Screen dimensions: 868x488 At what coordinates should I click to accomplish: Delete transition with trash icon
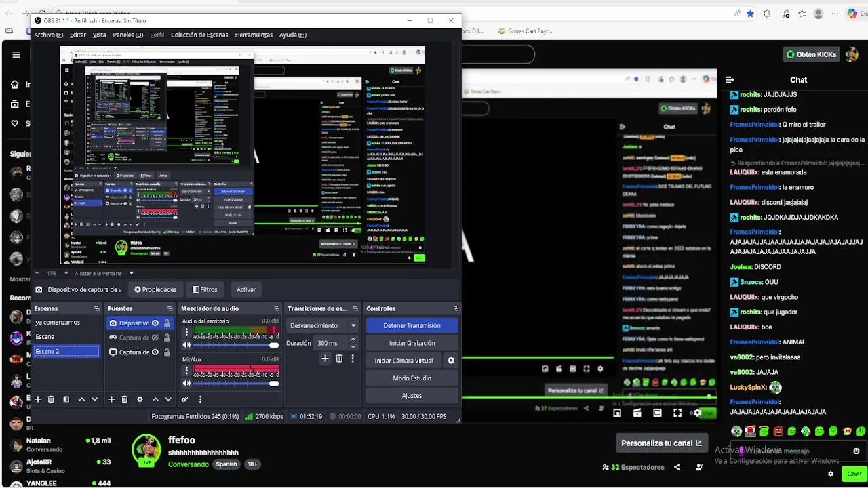click(x=339, y=359)
